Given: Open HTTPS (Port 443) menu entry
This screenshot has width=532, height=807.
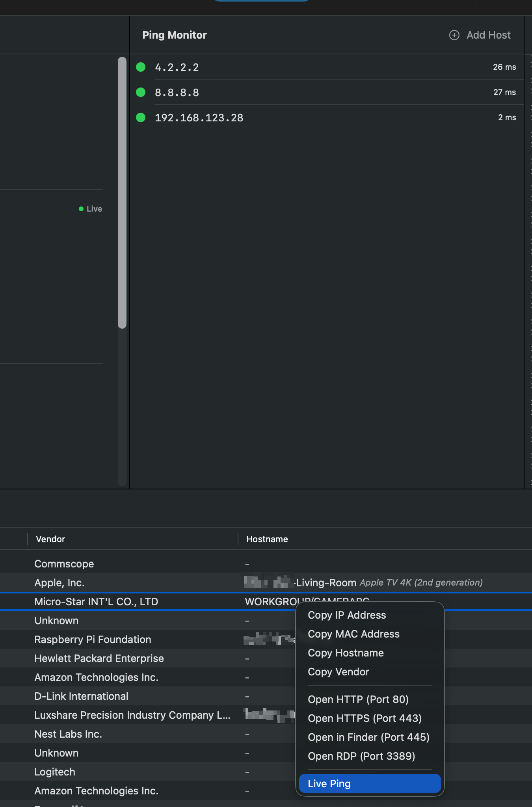Looking at the screenshot, I should tap(365, 718).
